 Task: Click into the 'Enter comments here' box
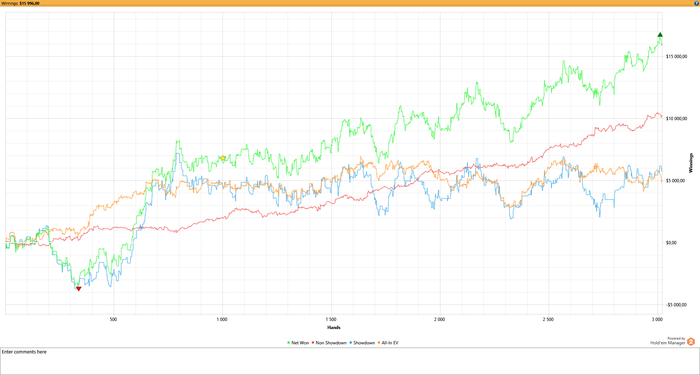pyautogui.click(x=350, y=361)
